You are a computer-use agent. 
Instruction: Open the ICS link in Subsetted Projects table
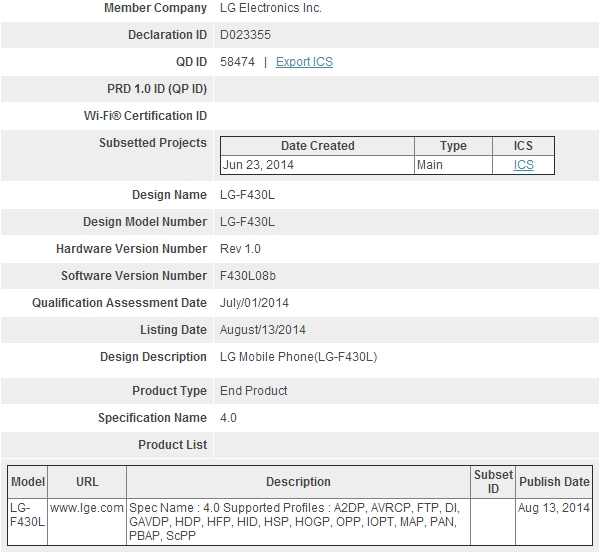click(523, 165)
